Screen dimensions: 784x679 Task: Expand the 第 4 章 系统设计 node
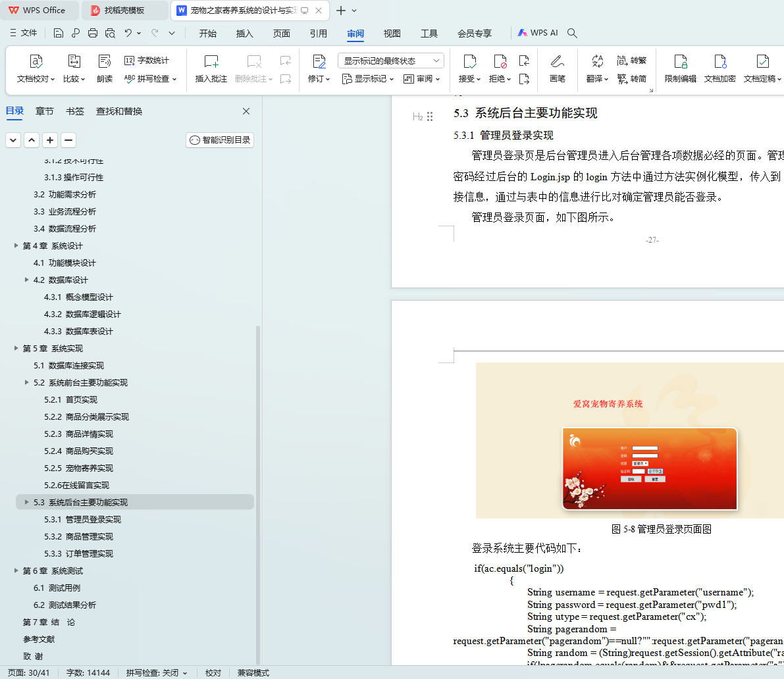16,245
